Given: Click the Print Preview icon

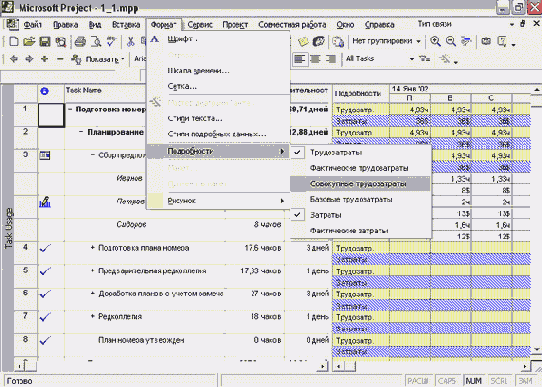Looking at the screenshot, I should pos(96,42).
